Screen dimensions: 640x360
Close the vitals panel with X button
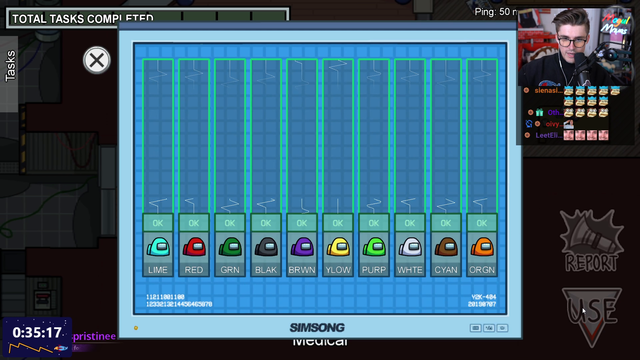[x=97, y=60]
